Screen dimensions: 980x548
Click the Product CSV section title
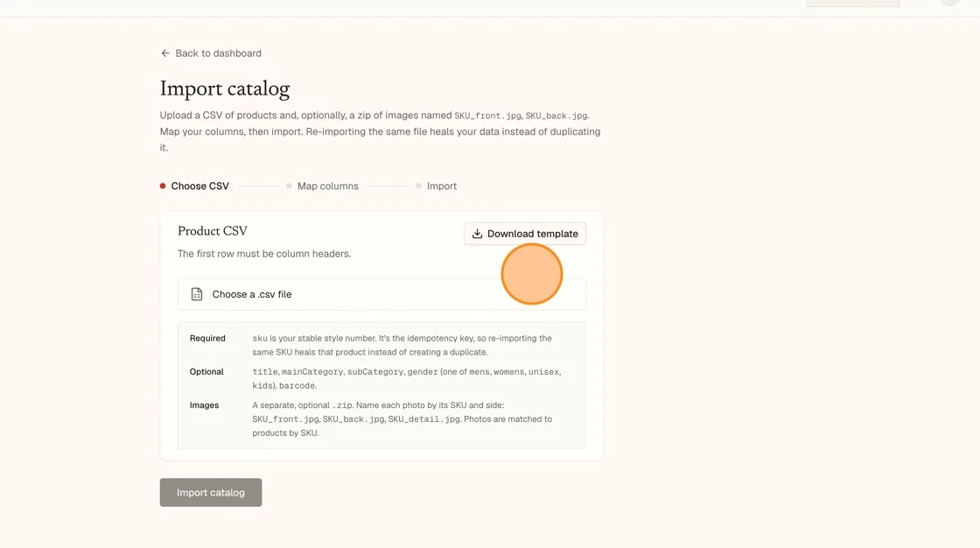(213, 231)
